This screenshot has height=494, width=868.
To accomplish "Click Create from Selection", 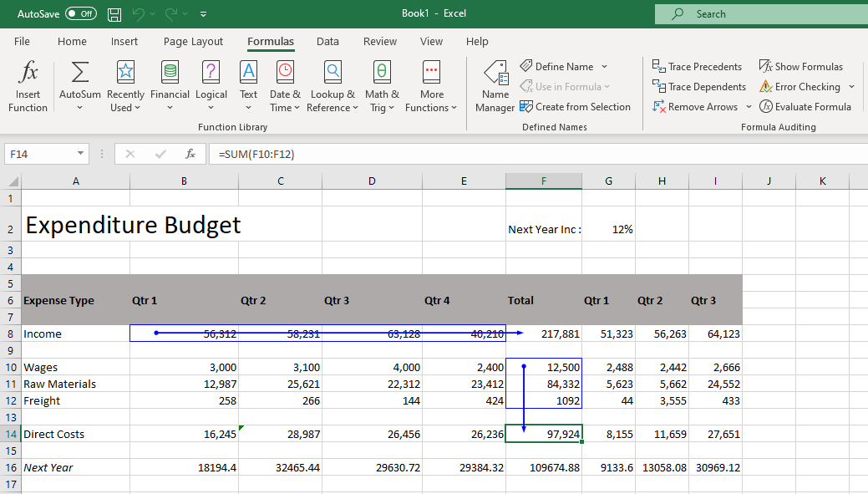I will tap(575, 106).
